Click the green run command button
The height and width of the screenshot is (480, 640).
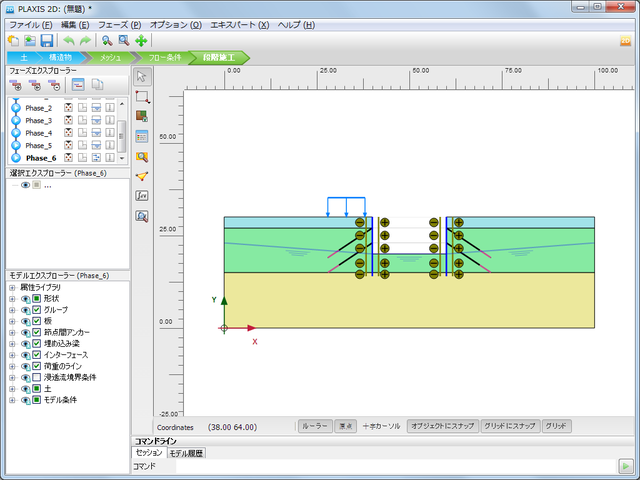pyautogui.click(x=625, y=466)
